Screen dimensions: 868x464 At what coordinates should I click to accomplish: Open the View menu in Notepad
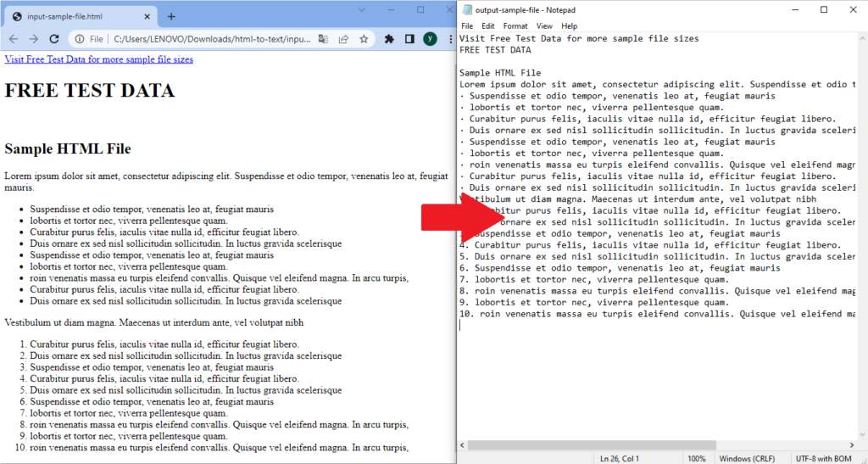coord(544,26)
